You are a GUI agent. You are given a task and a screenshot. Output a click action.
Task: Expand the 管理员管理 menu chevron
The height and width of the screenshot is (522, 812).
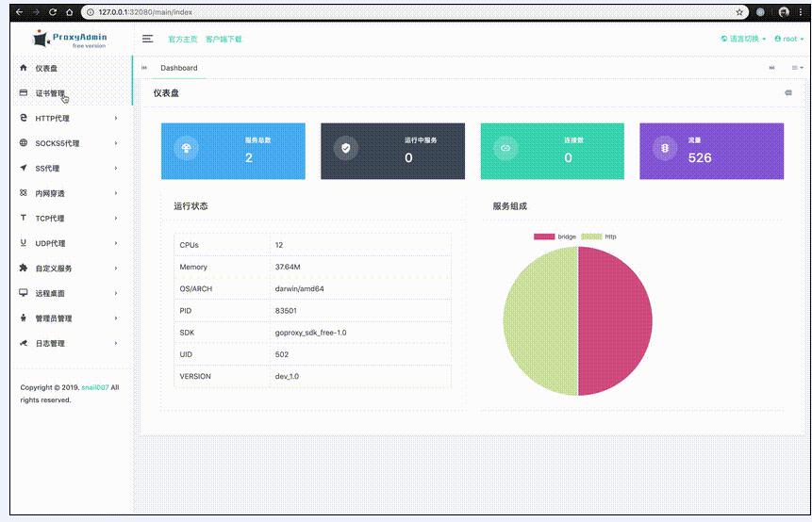[x=116, y=318]
